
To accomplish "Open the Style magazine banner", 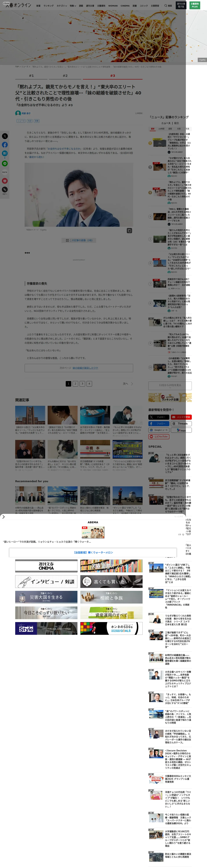I will (x=46, y=628).
